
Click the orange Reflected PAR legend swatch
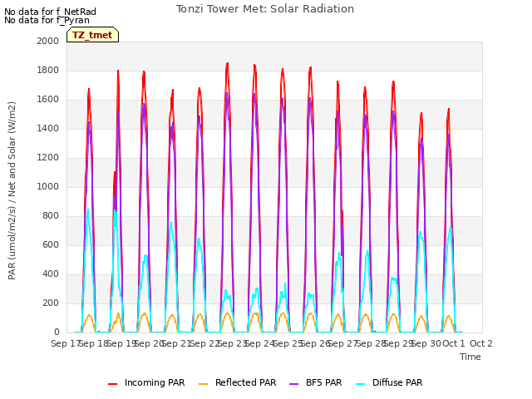(203, 384)
